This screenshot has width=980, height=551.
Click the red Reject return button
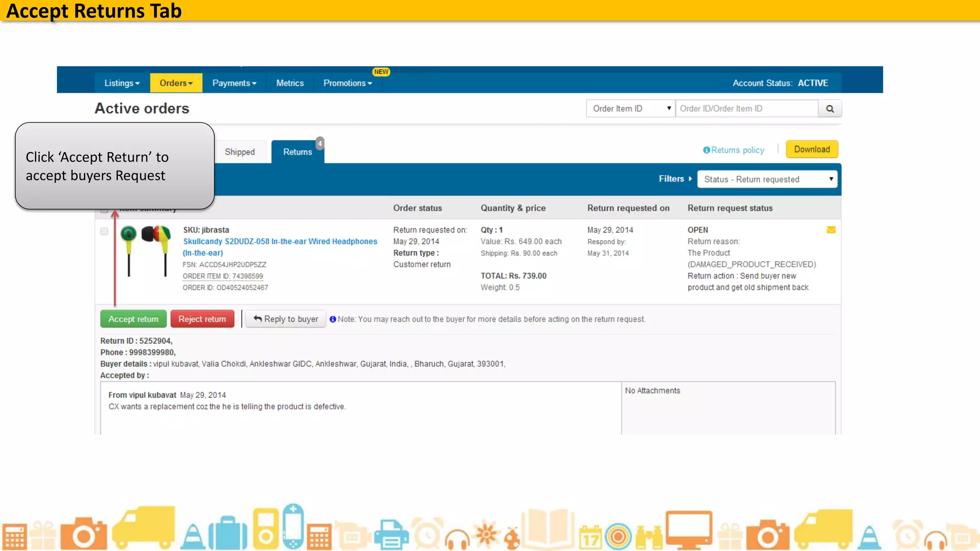pyautogui.click(x=202, y=319)
